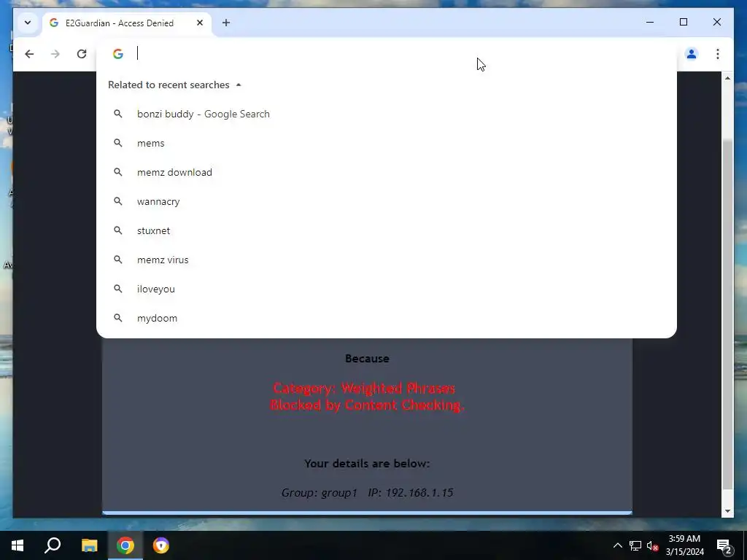Show hidden system tray icons
This screenshot has height=560, width=747.
(x=617, y=545)
